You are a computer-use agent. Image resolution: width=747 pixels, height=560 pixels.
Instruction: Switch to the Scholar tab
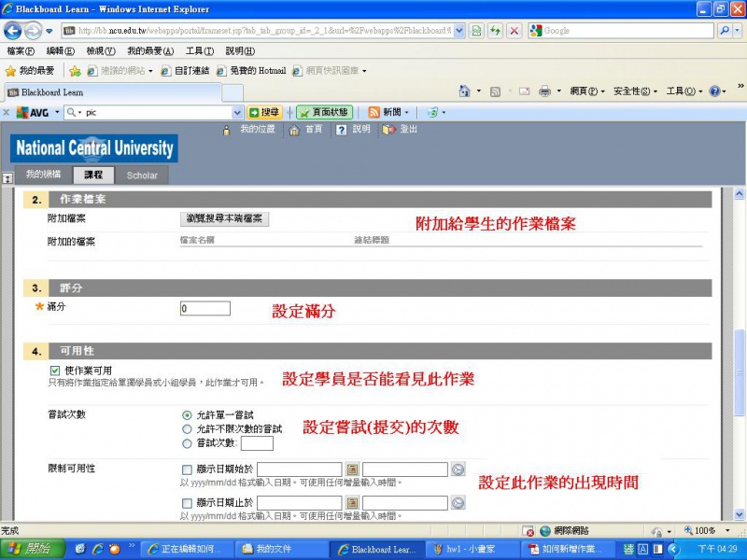[142, 175]
